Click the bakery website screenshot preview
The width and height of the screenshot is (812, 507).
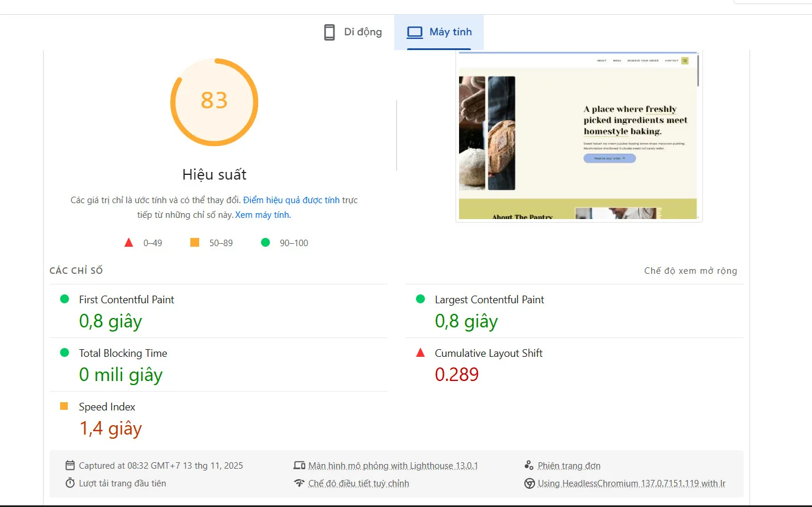point(579,135)
